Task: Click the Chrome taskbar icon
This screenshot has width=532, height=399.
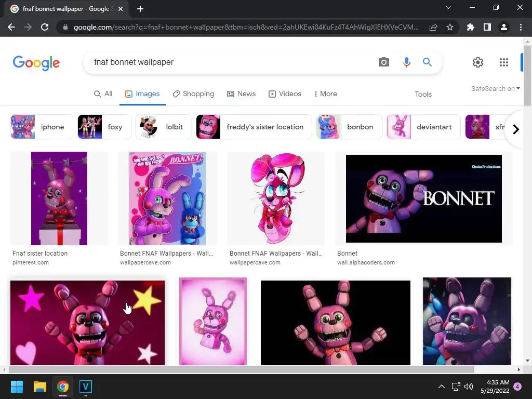Action: (63, 387)
